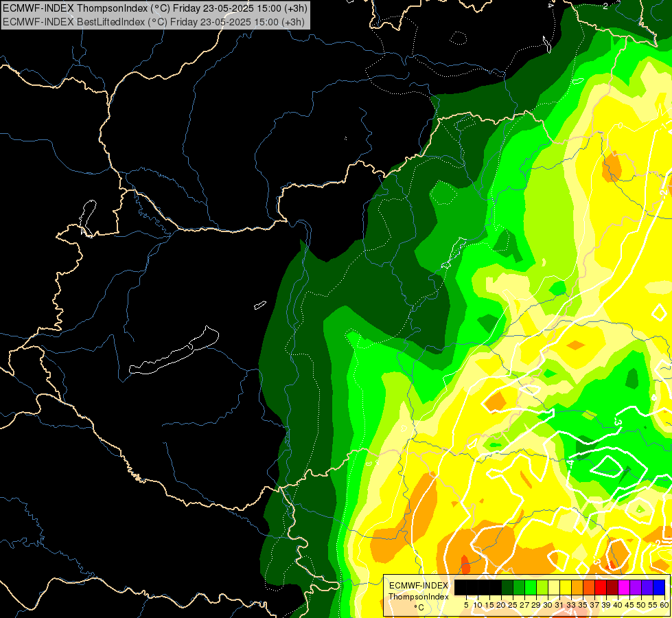
Task: Select the pale yellow 30–31 legend swatch
Action: click(554, 587)
